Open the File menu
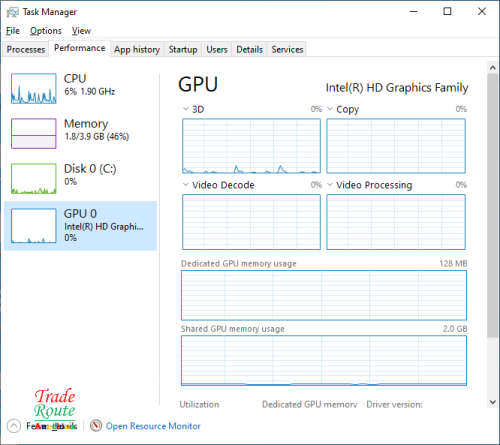The width and height of the screenshot is (500, 445). coord(13,31)
